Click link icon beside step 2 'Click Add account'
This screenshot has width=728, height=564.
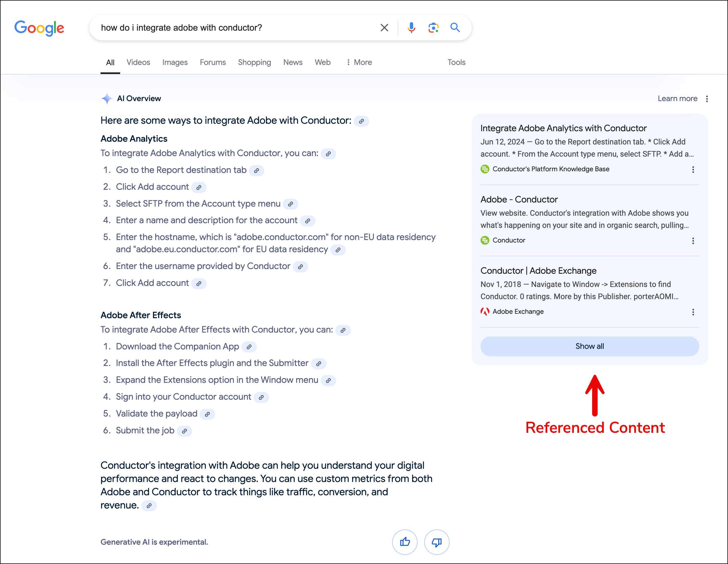[x=199, y=187]
